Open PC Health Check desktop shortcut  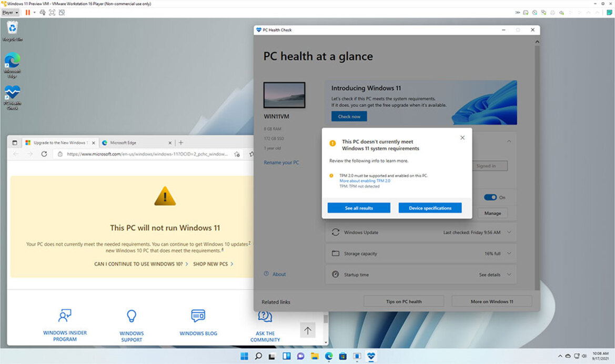12,98
